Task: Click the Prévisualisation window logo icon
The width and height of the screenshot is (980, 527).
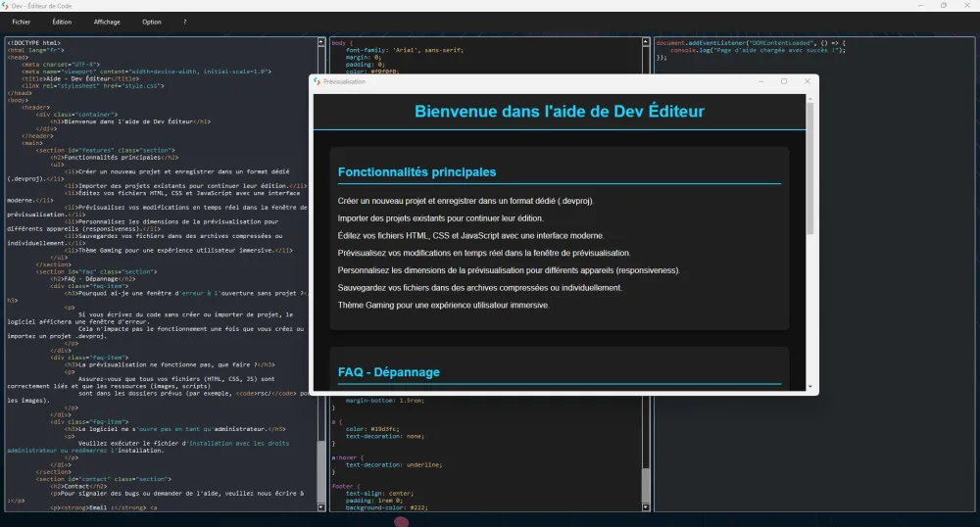Action: (317, 82)
